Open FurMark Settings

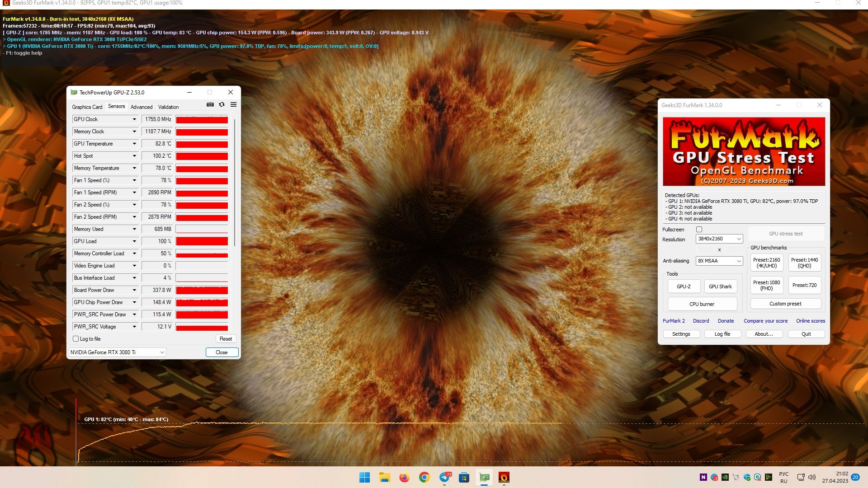pyautogui.click(x=681, y=334)
